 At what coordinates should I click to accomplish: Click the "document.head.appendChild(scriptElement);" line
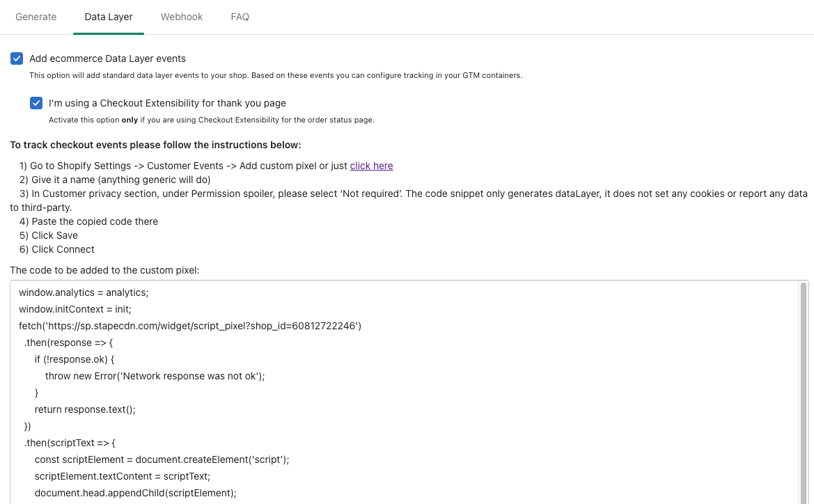[136, 493]
